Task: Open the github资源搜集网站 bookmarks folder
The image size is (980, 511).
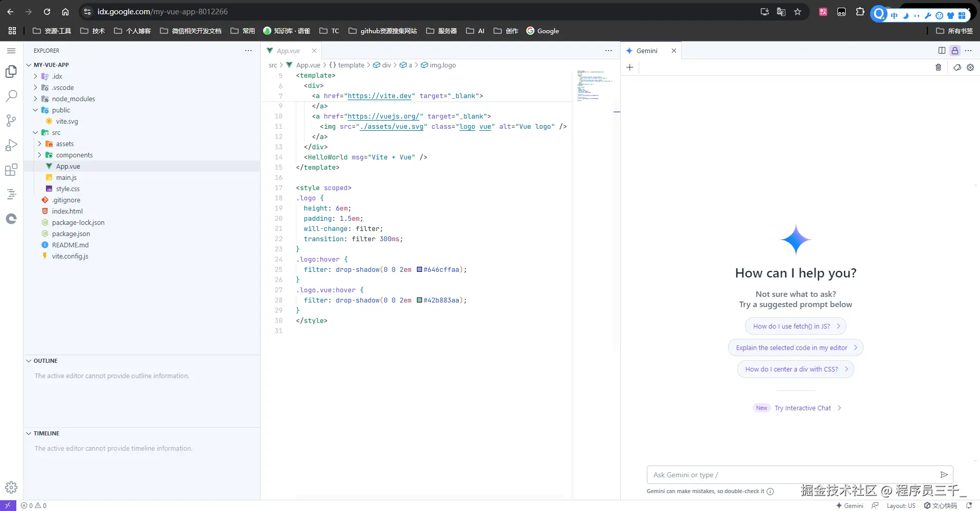Action: coord(383,31)
